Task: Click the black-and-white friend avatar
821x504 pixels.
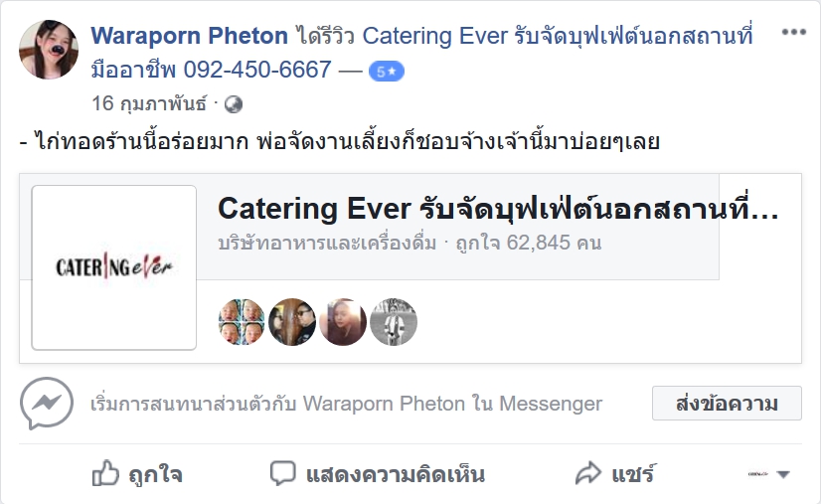Action: (394, 322)
